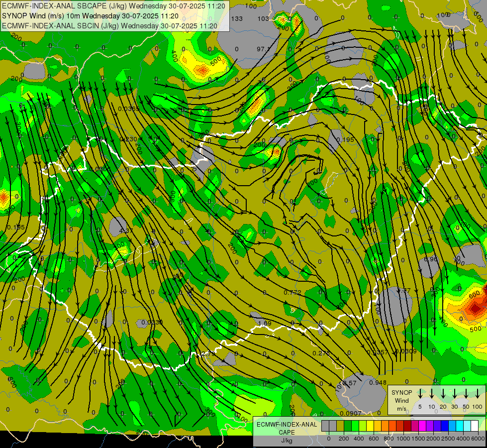The width and height of the screenshot is (487, 448).
Task: Click the 2500 tick label on colorbar
Action: click(448, 439)
